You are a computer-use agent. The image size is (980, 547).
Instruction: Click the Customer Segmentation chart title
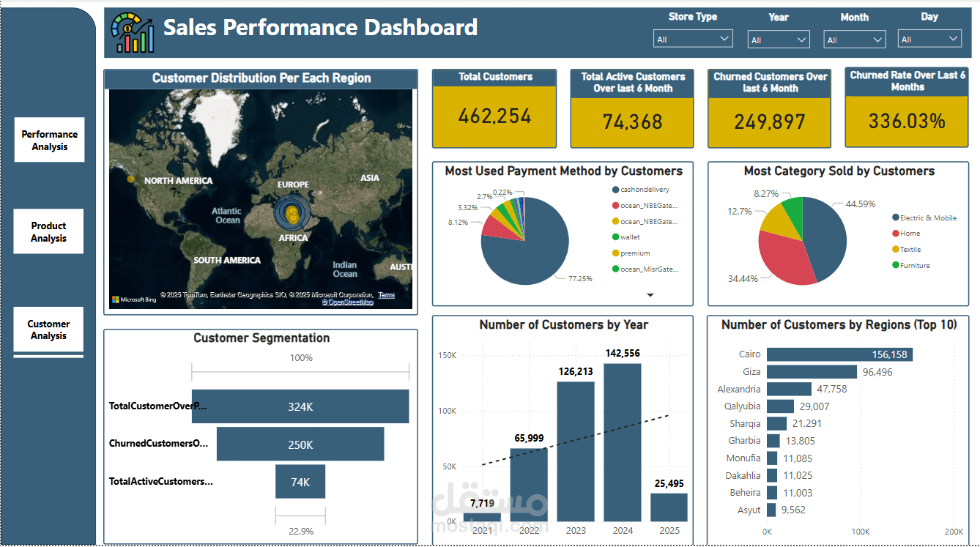coord(261,338)
